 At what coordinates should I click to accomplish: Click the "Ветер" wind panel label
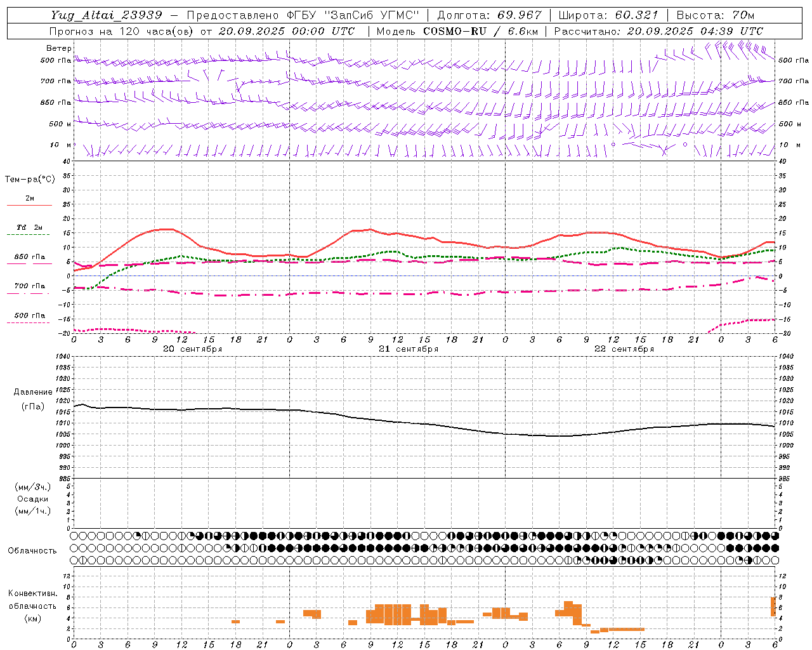point(59,48)
